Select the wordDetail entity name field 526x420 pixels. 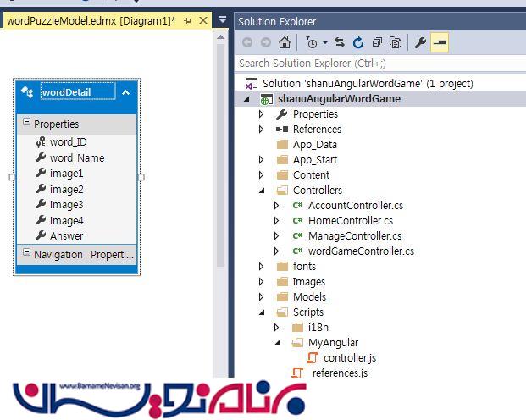tap(78, 91)
